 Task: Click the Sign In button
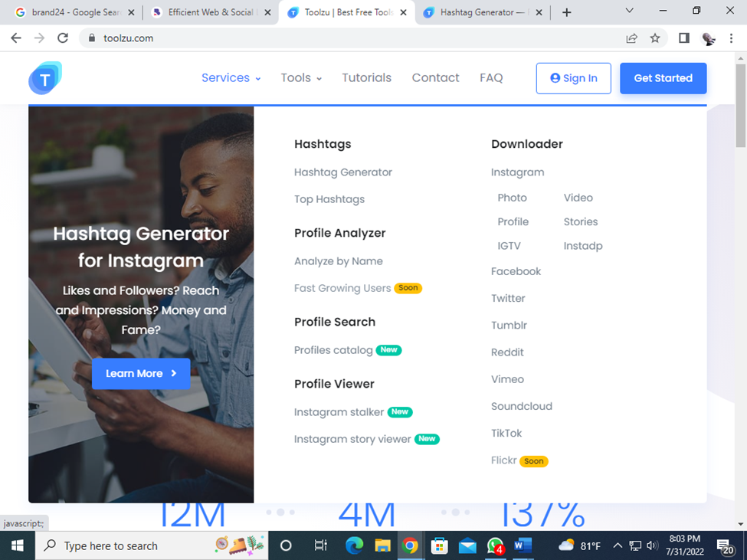574,78
